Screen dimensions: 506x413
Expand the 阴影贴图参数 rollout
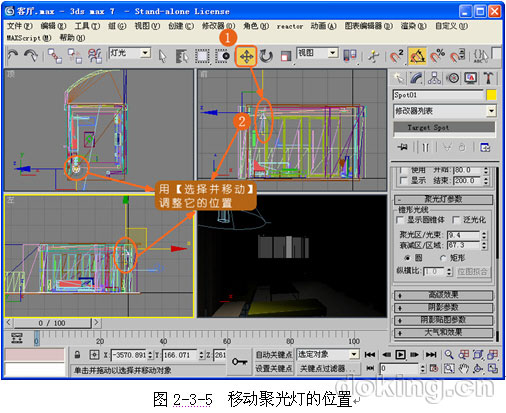(443, 320)
